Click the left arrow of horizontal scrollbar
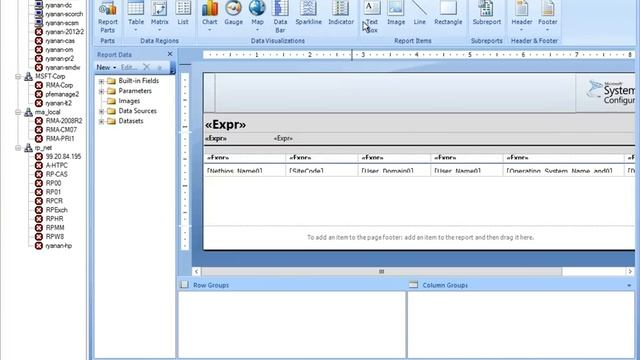The height and width of the screenshot is (360, 640). pyautogui.click(x=196, y=271)
